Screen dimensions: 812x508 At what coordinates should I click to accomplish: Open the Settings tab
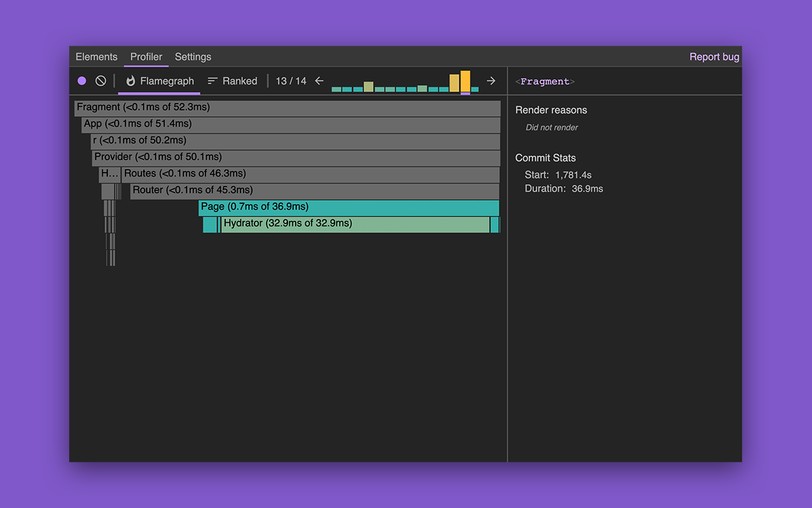point(193,57)
